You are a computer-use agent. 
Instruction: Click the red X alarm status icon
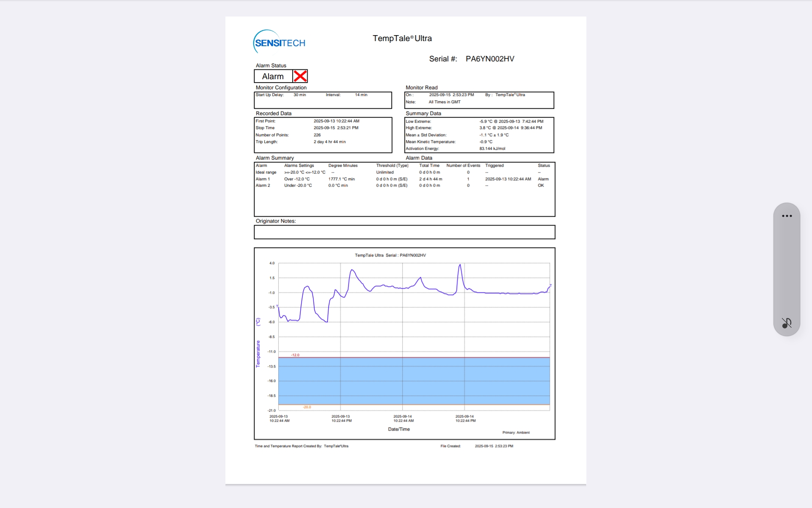tap(300, 76)
